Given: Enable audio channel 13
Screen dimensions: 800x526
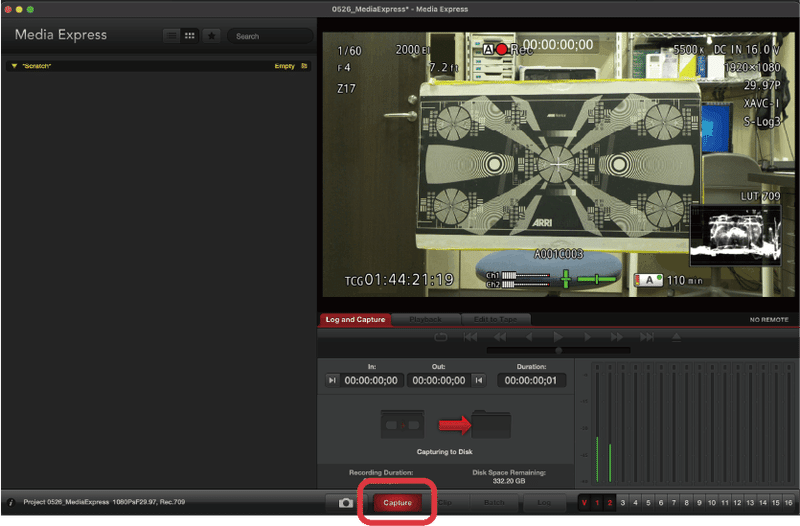Looking at the screenshot, I should tap(750, 503).
